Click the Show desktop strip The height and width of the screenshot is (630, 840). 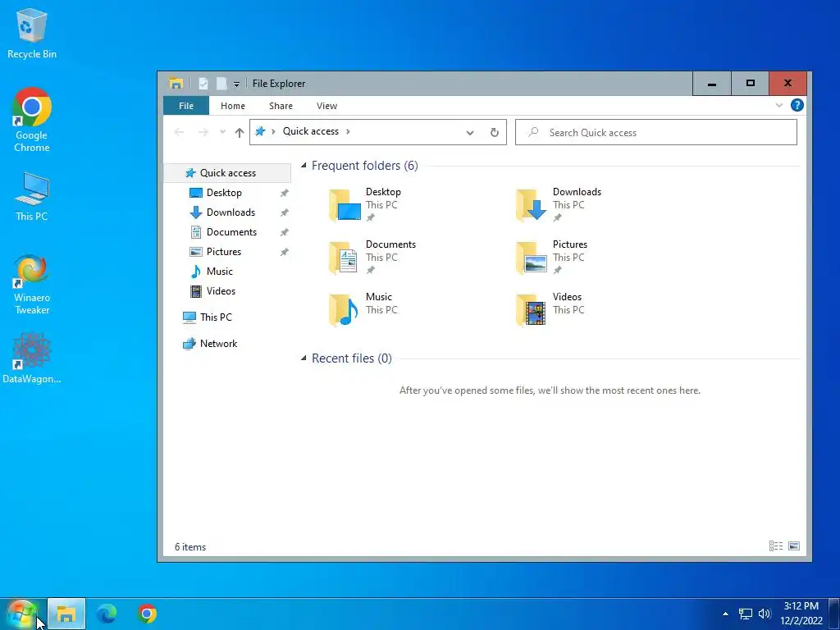tap(834, 614)
